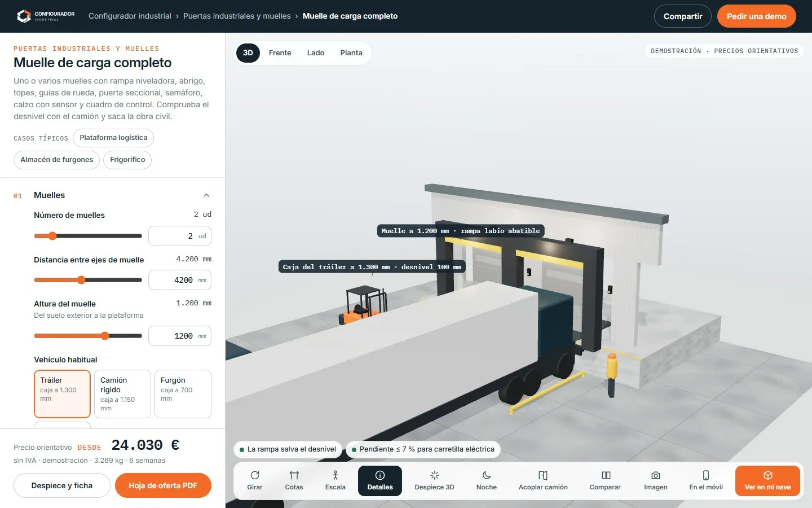The image size is (812, 508).
Task: Activate the Despiece 3D exploded view
Action: tap(434, 481)
